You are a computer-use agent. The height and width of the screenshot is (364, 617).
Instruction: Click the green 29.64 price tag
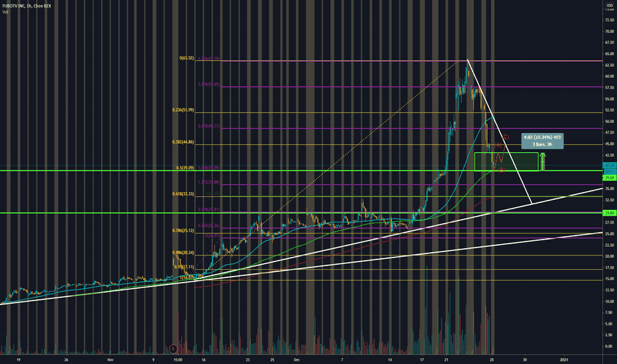pos(610,213)
